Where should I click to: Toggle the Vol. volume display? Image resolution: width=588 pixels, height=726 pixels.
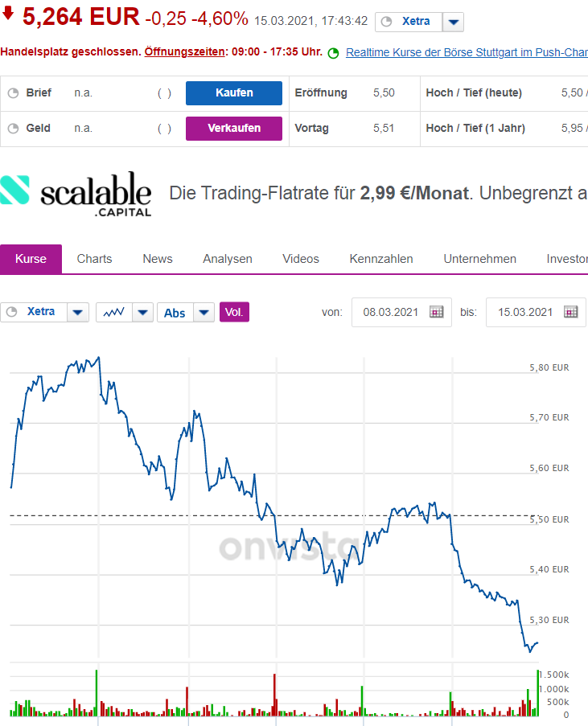[x=234, y=312]
